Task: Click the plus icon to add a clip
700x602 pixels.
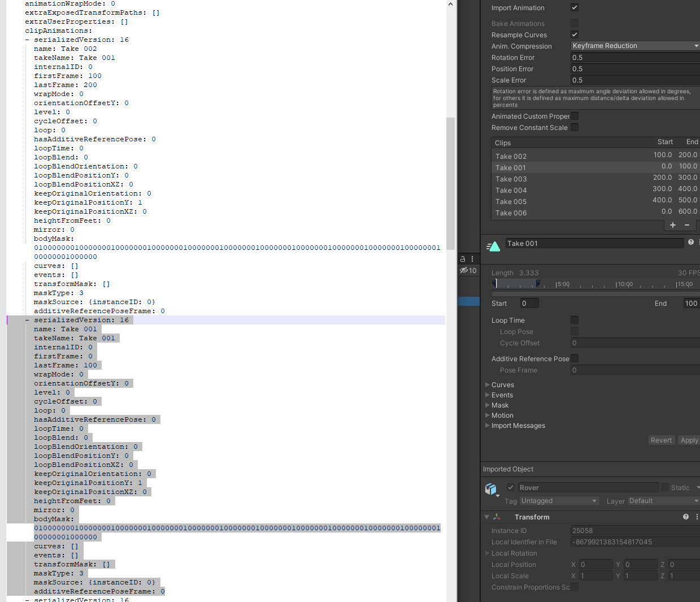Action: click(x=672, y=225)
